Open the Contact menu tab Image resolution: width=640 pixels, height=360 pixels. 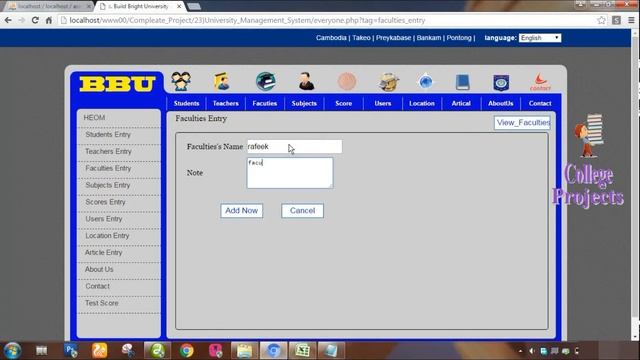[540, 103]
